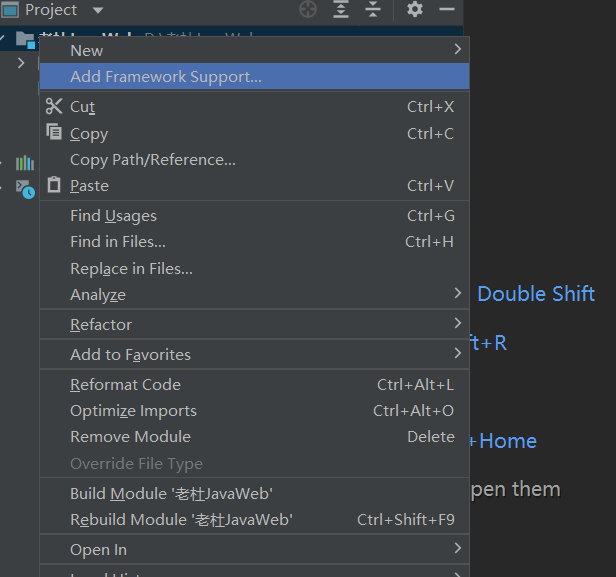Click the Scratches and Consoles icon
This screenshot has height=577, width=616.
pyautogui.click(x=25, y=187)
